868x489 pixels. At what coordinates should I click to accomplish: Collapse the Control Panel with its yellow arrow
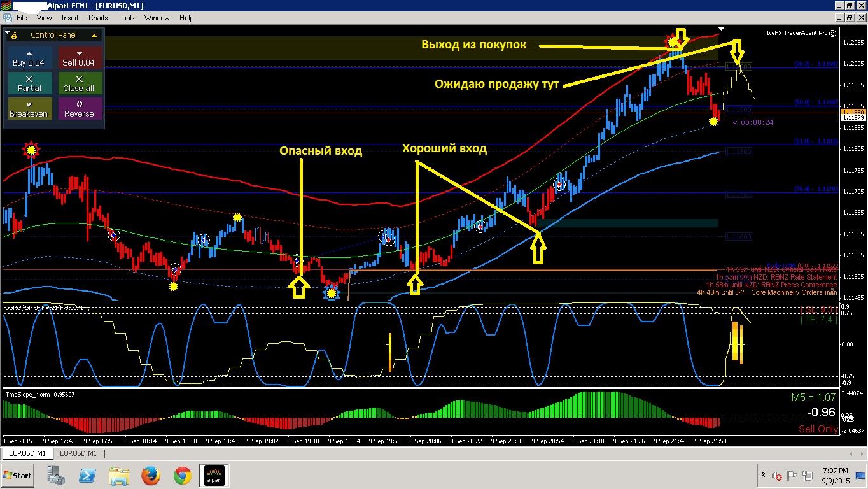coord(94,35)
